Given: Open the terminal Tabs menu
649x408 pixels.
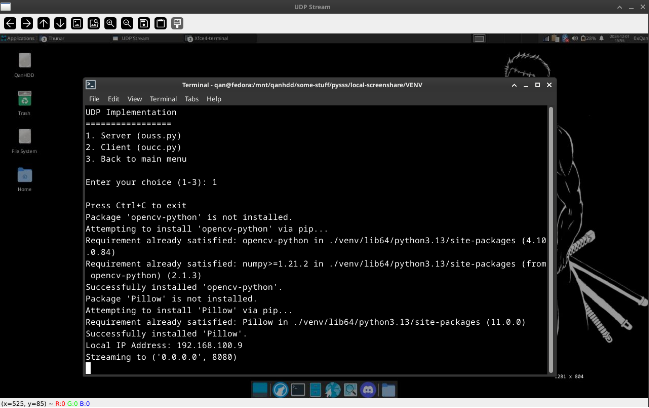Looking at the screenshot, I should point(191,99).
